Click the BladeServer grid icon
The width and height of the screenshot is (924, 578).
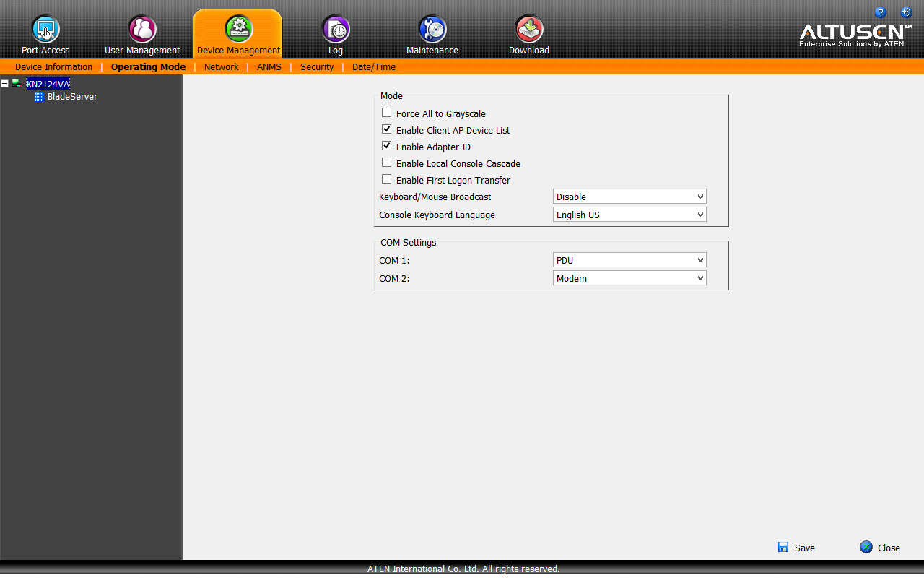click(40, 97)
